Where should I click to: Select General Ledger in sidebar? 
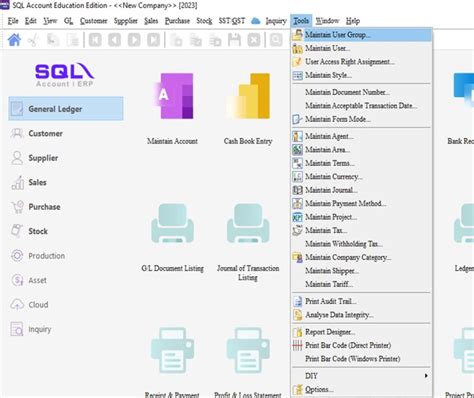tap(66, 109)
